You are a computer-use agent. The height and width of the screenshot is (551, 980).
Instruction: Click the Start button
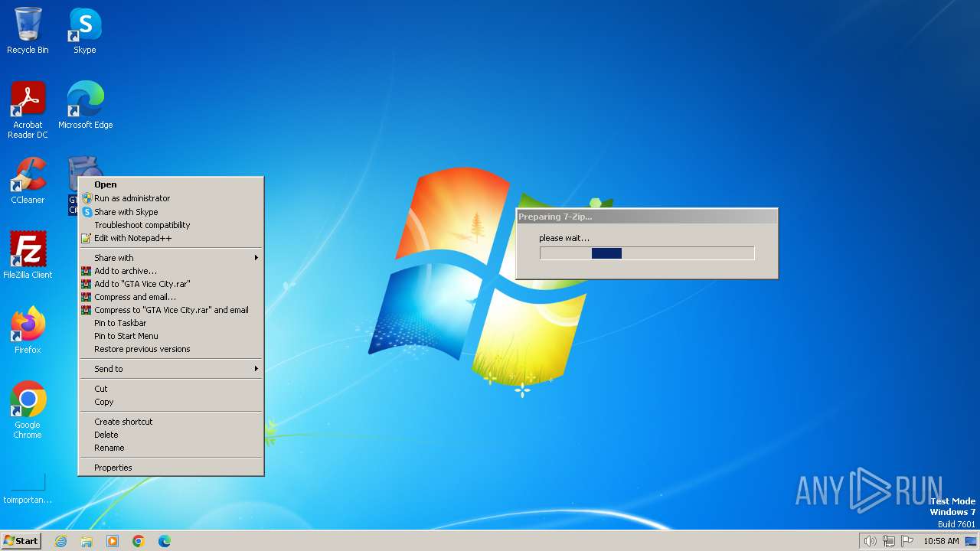pos(21,541)
